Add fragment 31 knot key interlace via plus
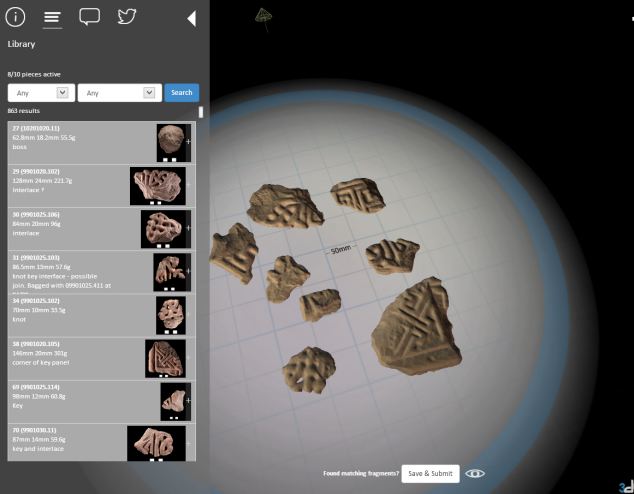Image resolution: width=634 pixels, height=494 pixels. point(188,272)
